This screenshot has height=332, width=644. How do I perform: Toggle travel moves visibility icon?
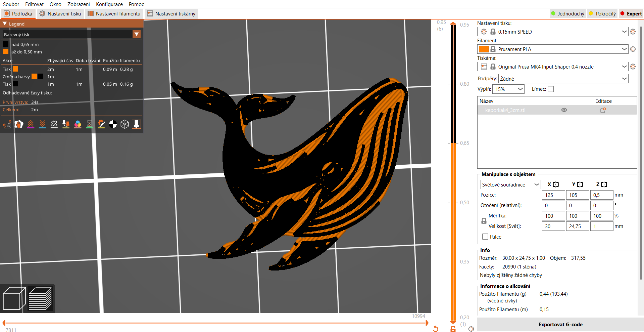7,124
